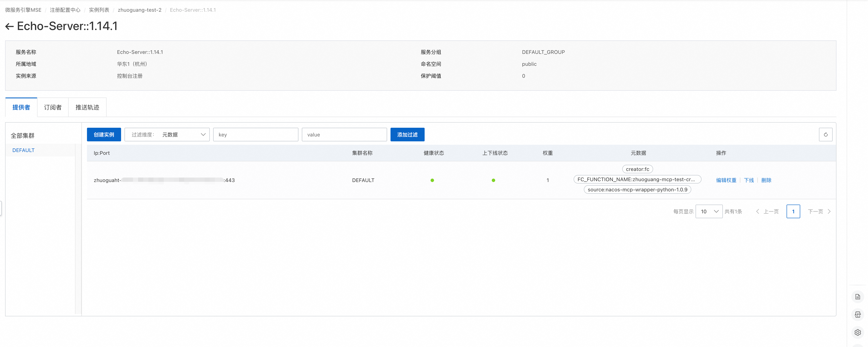Click the 添加过滤 button
This screenshot has height=347, width=868.
click(407, 135)
